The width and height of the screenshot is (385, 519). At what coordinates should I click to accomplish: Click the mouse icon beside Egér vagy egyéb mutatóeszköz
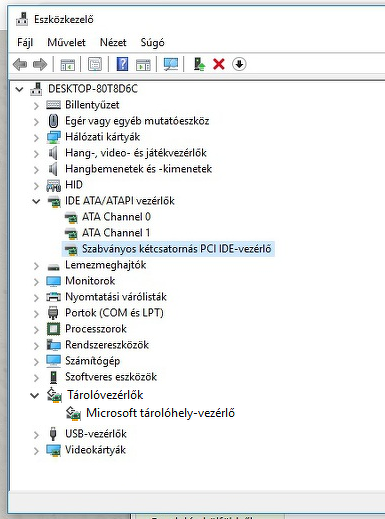pyautogui.click(x=53, y=121)
